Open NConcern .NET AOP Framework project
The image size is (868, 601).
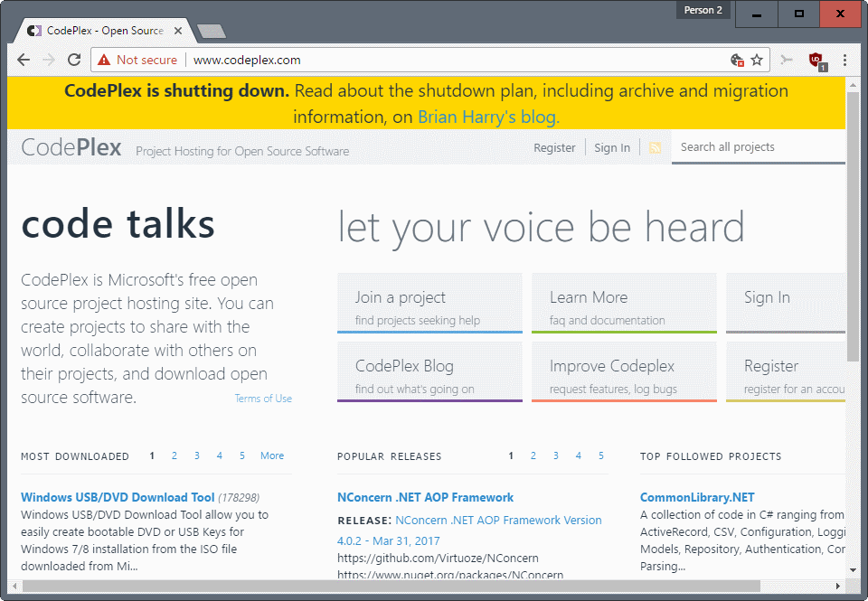coord(425,497)
